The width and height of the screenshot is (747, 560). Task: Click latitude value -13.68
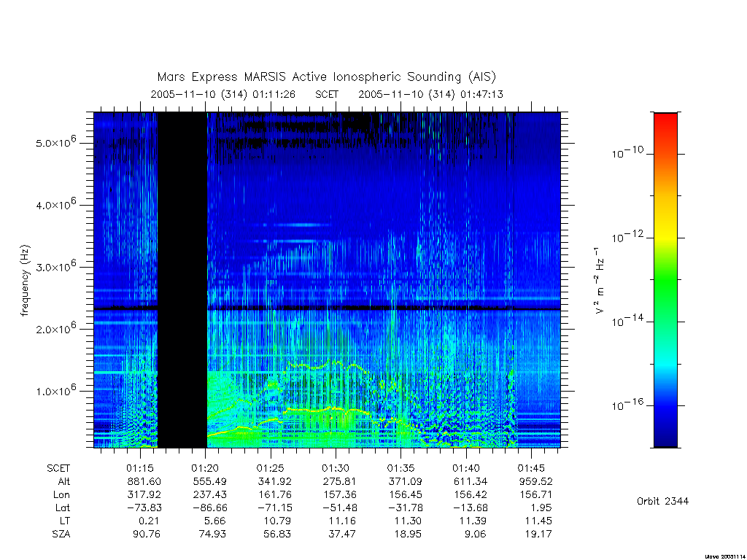point(471,507)
